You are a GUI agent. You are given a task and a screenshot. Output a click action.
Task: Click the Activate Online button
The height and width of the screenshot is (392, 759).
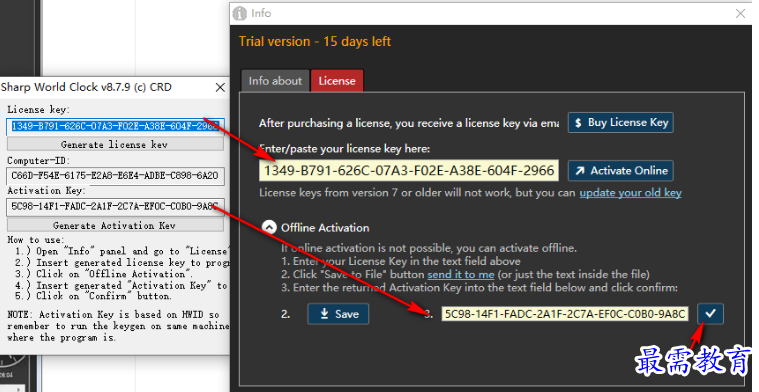pyautogui.click(x=621, y=170)
